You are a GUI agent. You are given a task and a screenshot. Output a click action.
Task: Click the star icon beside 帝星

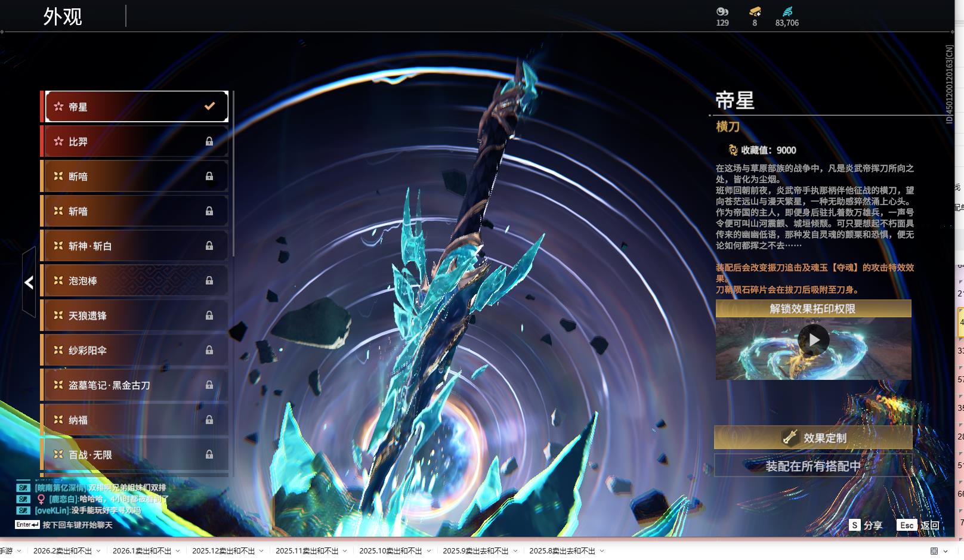(x=58, y=107)
